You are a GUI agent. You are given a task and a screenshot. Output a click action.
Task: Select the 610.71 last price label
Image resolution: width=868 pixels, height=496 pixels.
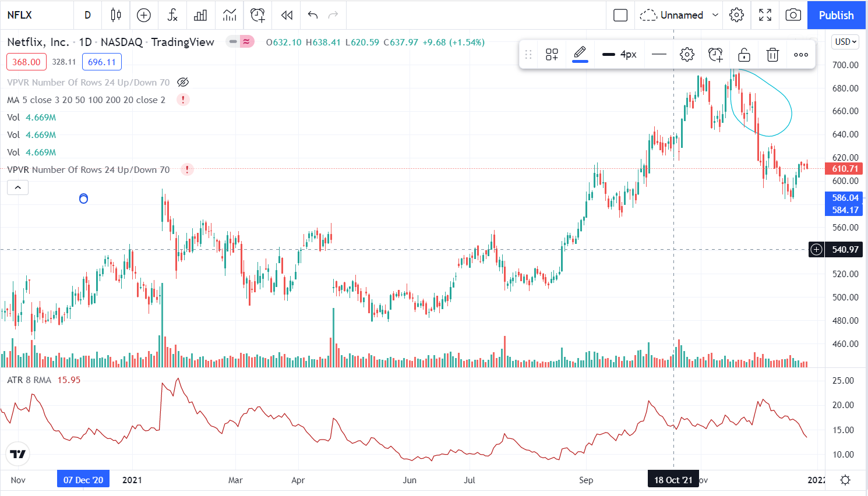845,169
